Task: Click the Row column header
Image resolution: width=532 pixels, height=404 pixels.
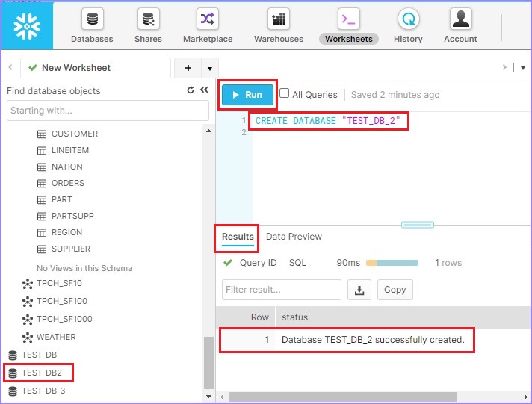Action: pyautogui.click(x=259, y=317)
